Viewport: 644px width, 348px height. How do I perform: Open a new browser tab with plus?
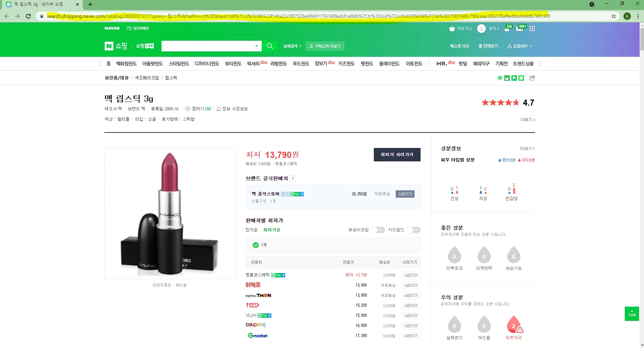coord(90,4)
